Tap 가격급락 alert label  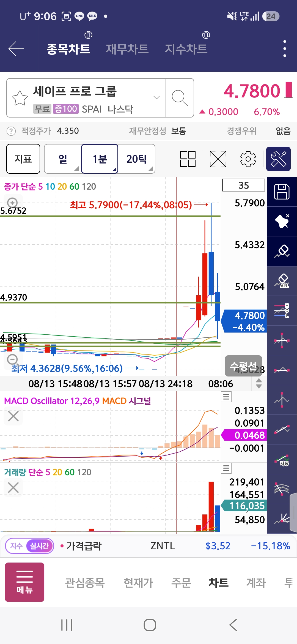point(84,546)
